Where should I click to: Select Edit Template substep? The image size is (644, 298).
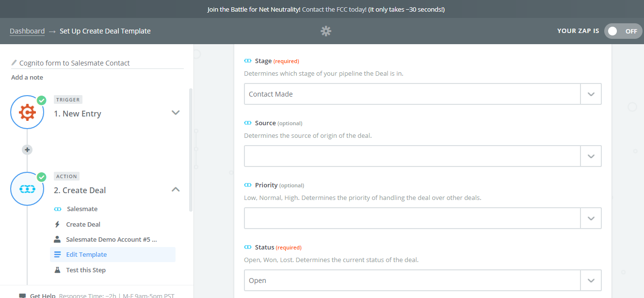[113, 254]
